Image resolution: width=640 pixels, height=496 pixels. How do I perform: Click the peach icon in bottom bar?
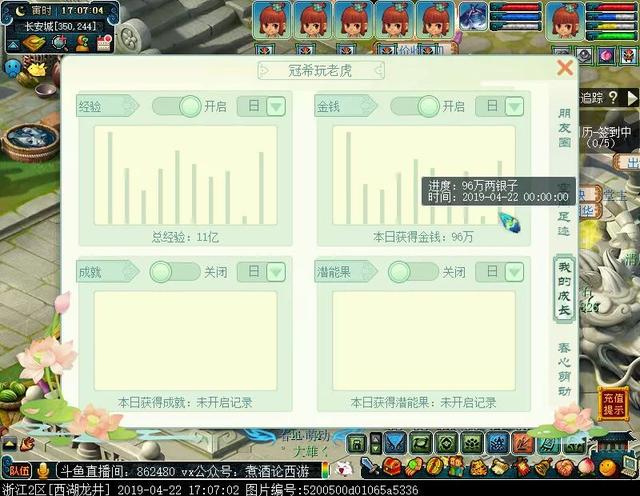[586, 467]
